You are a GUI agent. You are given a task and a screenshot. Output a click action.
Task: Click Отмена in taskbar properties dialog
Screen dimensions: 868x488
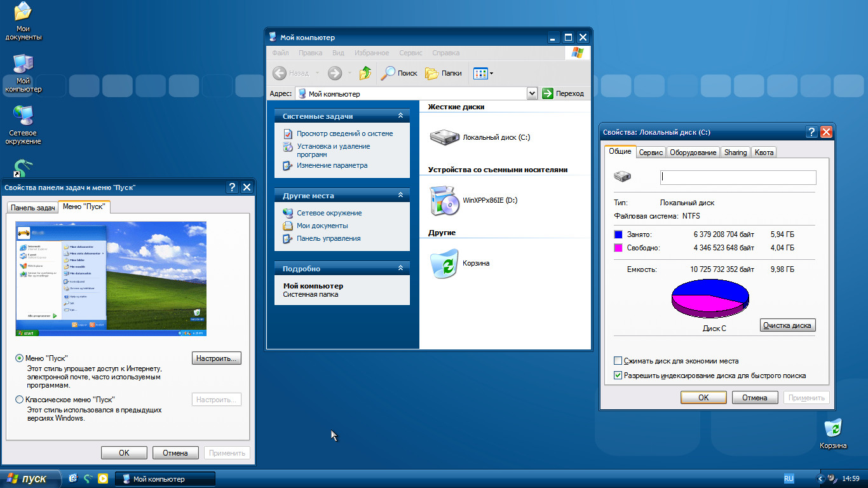point(175,453)
